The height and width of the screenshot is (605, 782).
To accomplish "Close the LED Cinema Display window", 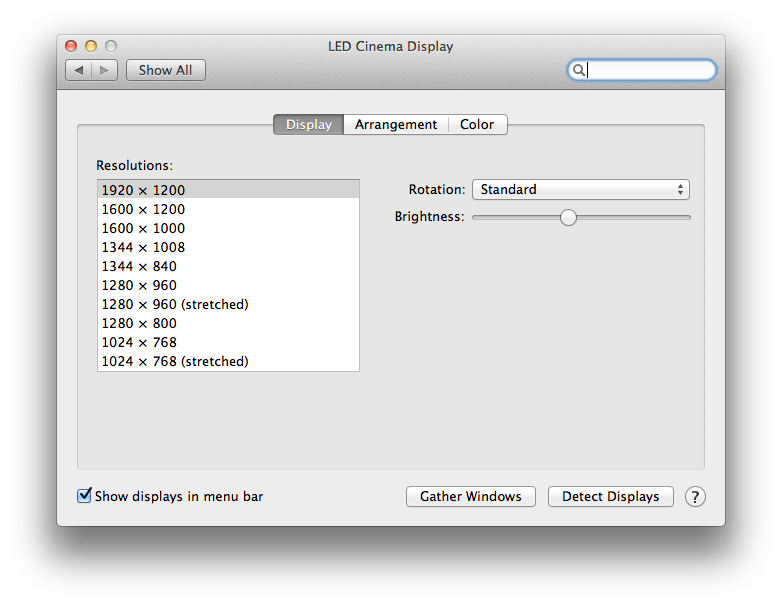I will [71, 46].
